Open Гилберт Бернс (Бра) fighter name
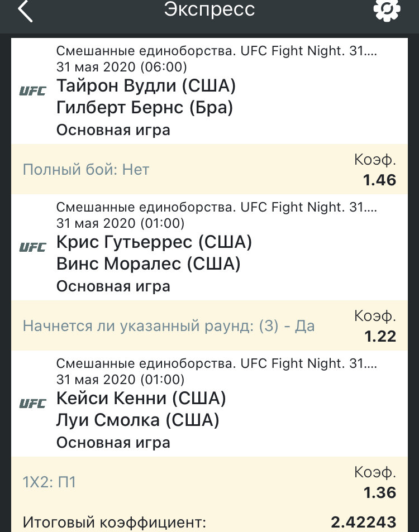This screenshot has width=419, height=532. pyautogui.click(x=145, y=108)
